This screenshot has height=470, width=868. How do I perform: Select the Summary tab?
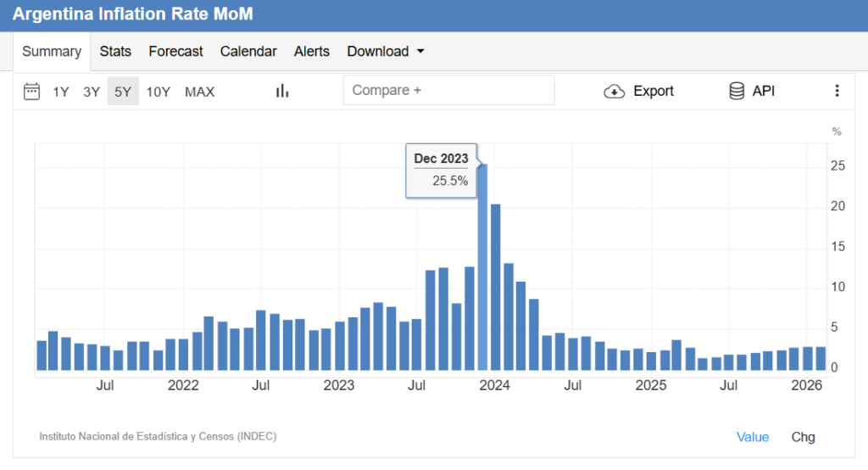pos(52,52)
